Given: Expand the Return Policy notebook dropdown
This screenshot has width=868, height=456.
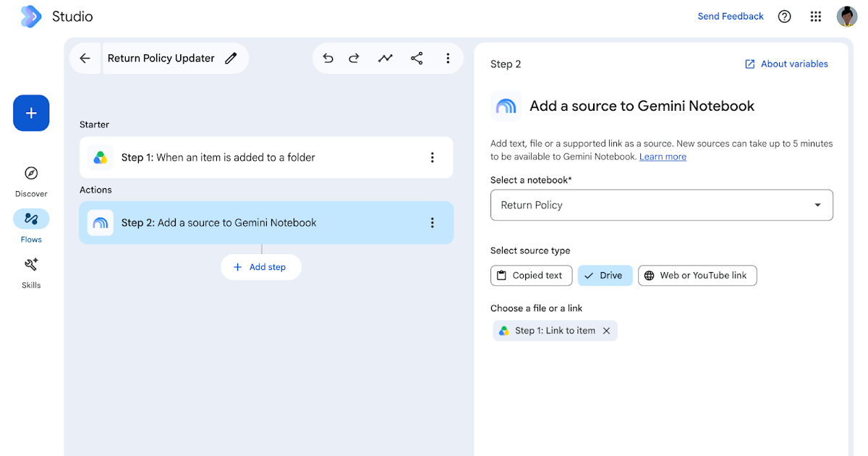Looking at the screenshot, I should (662, 205).
